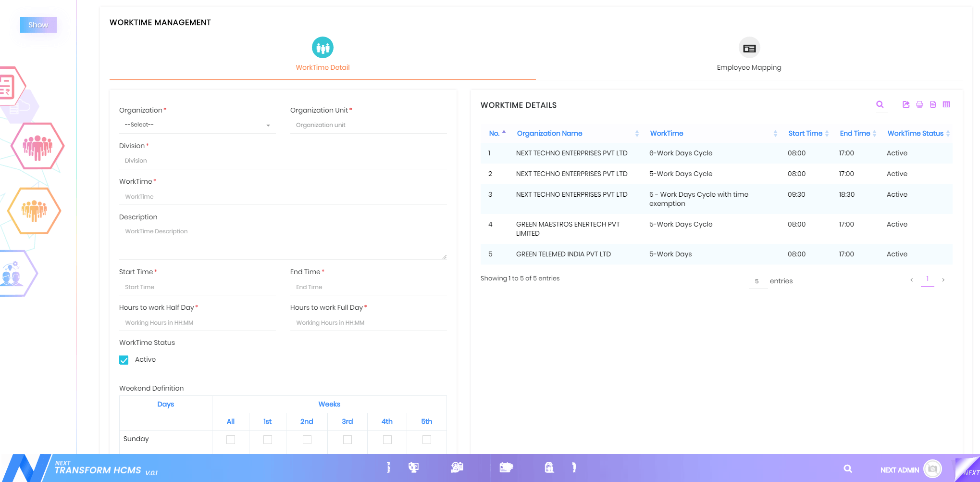Open the pink people group hexagon icon
The image size is (980, 482).
click(37, 146)
